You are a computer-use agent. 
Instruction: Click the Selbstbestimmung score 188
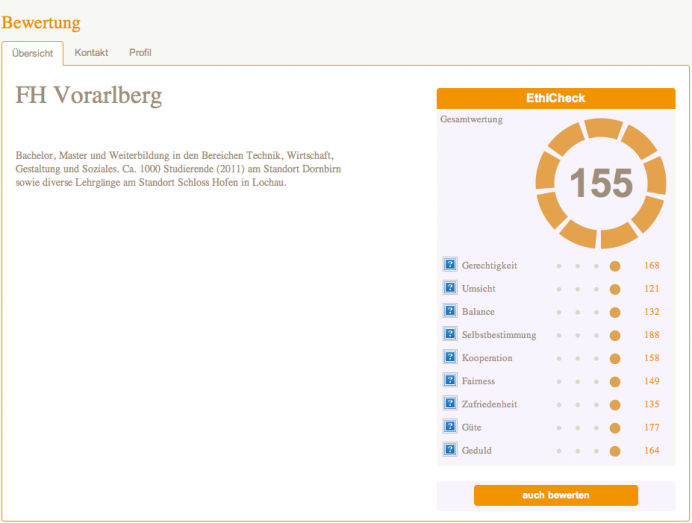coord(651,335)
